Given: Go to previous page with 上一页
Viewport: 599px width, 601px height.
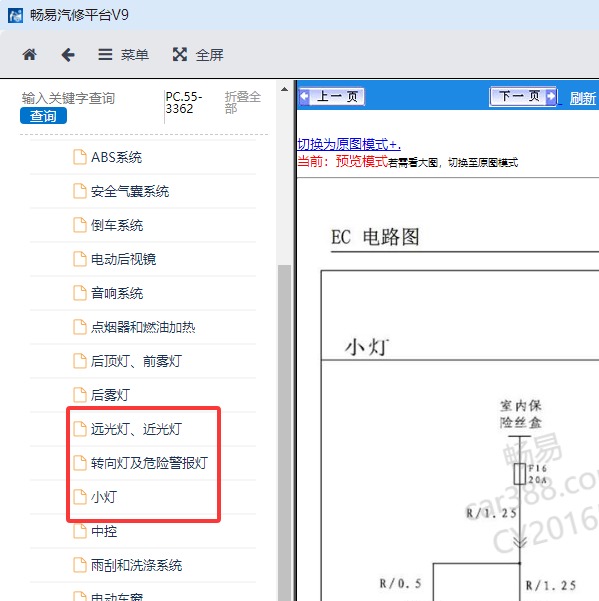Looking at the screenshot, I should click(x=332, y=96).
